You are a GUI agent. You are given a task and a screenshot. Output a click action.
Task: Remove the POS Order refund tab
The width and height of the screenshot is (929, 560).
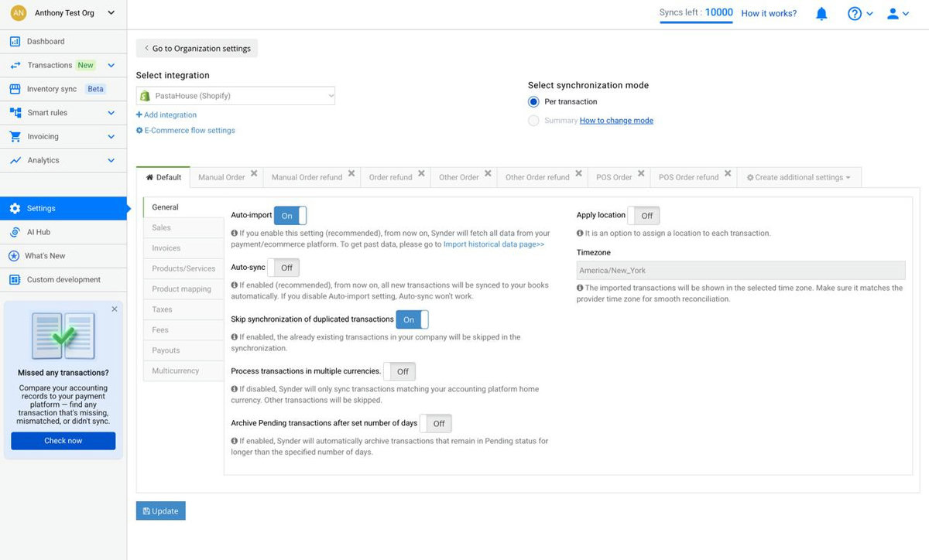[x=728, y=174]
